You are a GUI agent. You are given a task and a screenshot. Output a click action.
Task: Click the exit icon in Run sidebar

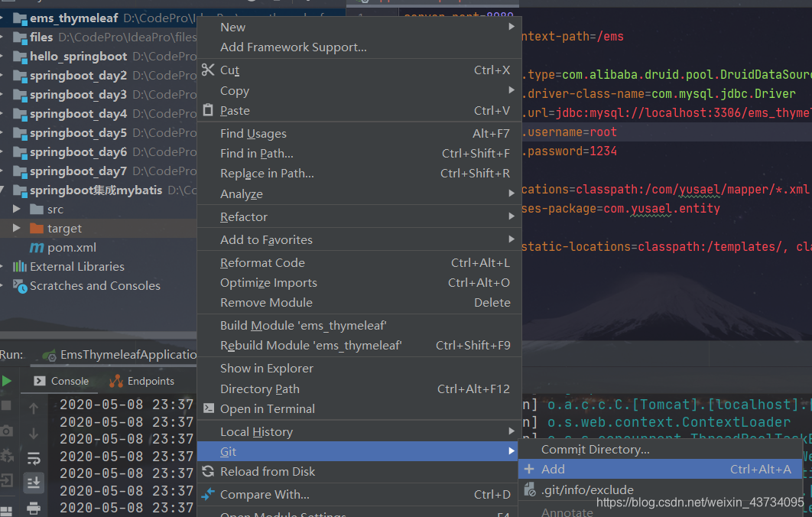[6, 480]
